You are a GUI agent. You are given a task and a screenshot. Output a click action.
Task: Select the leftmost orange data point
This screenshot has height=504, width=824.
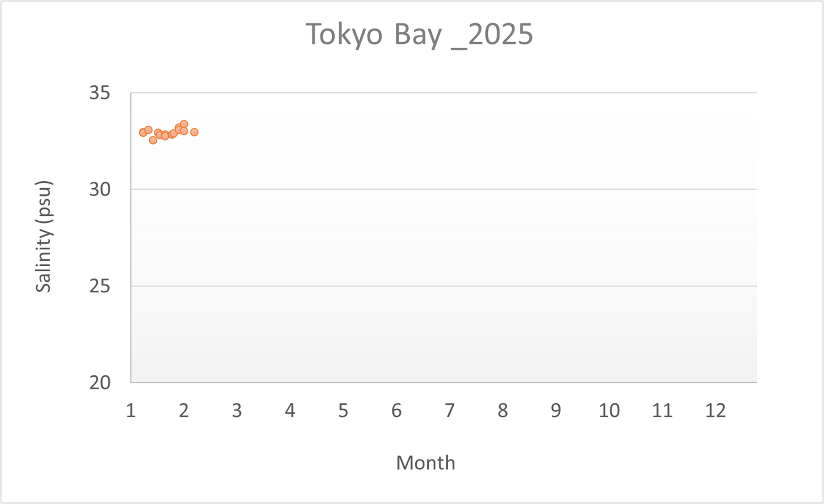[x=143, y=132]
